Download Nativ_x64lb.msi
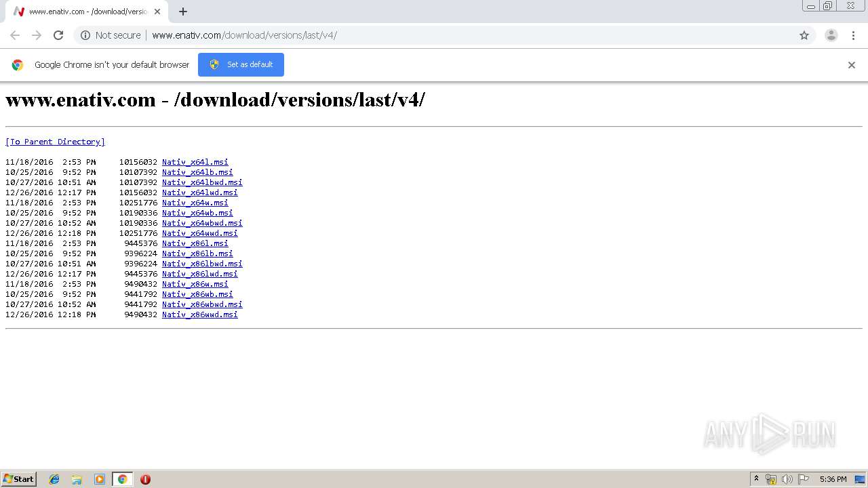This screenshot has width=868, height=488. [197, 172]
